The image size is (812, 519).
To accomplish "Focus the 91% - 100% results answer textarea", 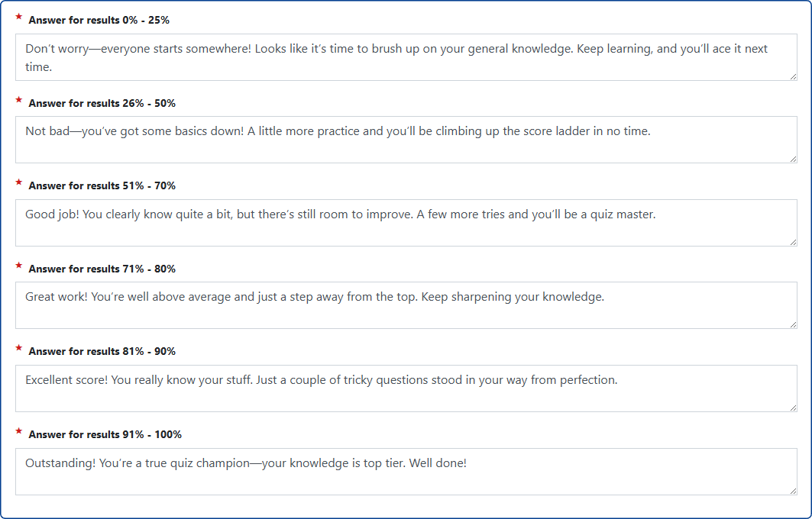I will click(x=405, y=471).
